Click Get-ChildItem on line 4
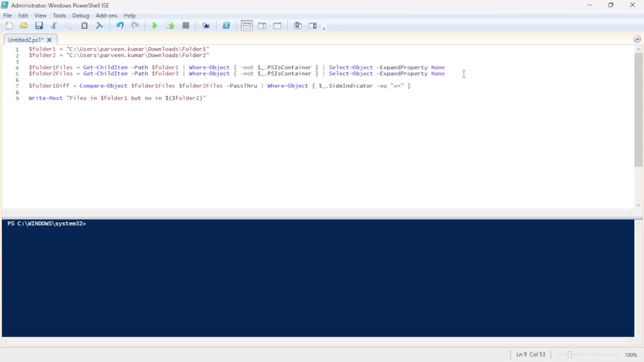Screen dimensions: 644x362 [x=105, y=67]
